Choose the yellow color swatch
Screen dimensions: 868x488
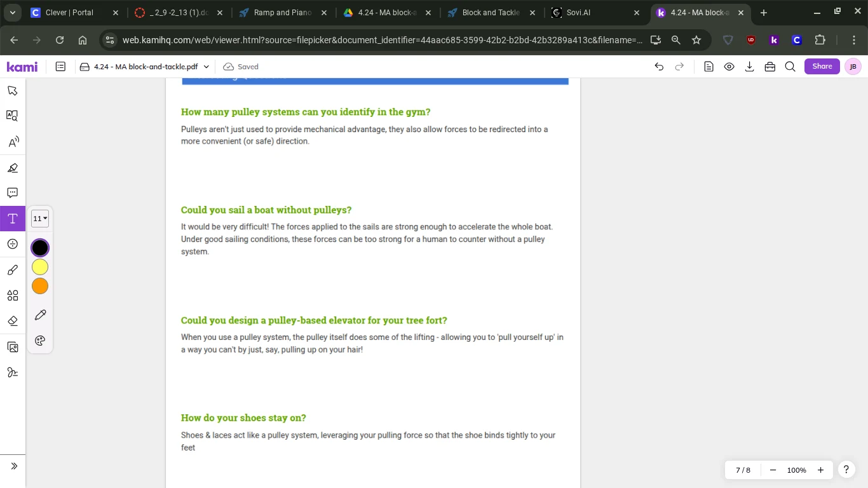40,267
